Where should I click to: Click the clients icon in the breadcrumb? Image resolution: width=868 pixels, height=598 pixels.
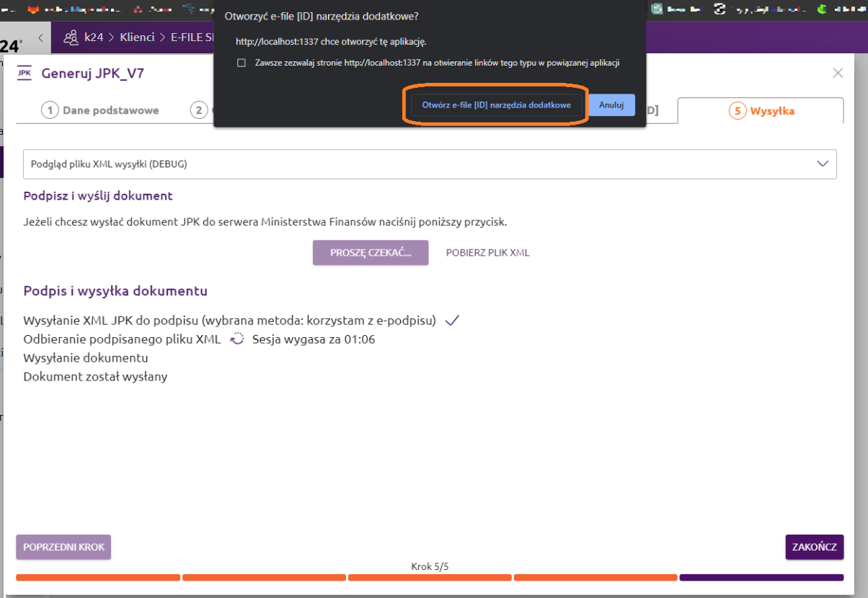70,37
